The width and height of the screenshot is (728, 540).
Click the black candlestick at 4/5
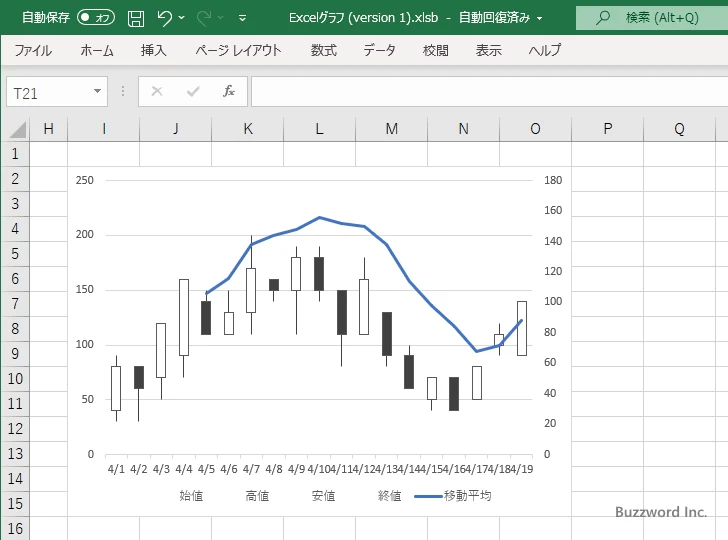click(206, 318)
